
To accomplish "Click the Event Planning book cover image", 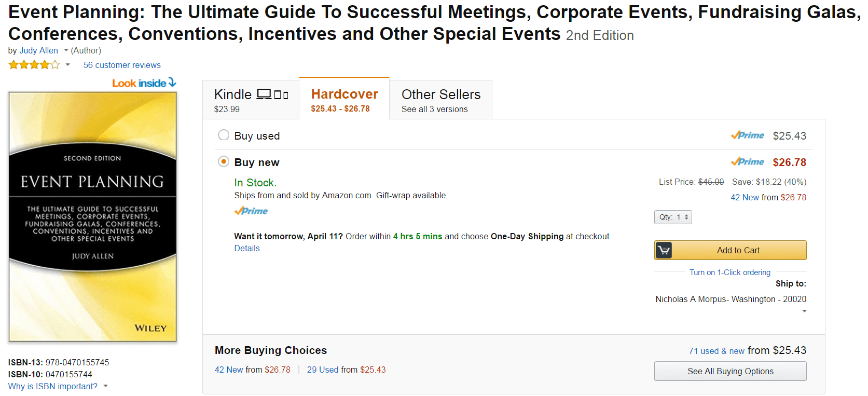I will point(92,216).
